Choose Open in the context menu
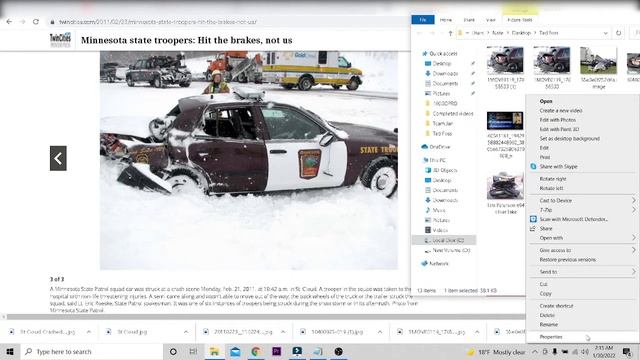Screen dimensions: 640x360 [x=546, y=101]
